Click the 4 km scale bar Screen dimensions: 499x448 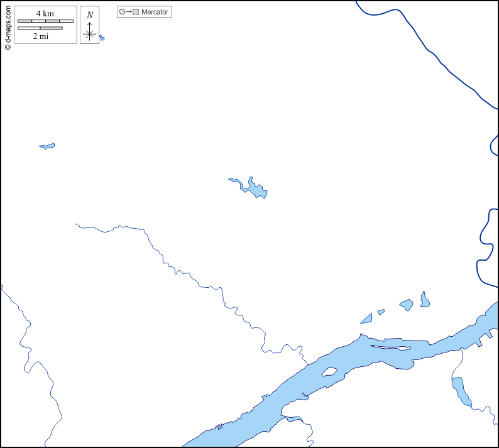coord(45,21)
